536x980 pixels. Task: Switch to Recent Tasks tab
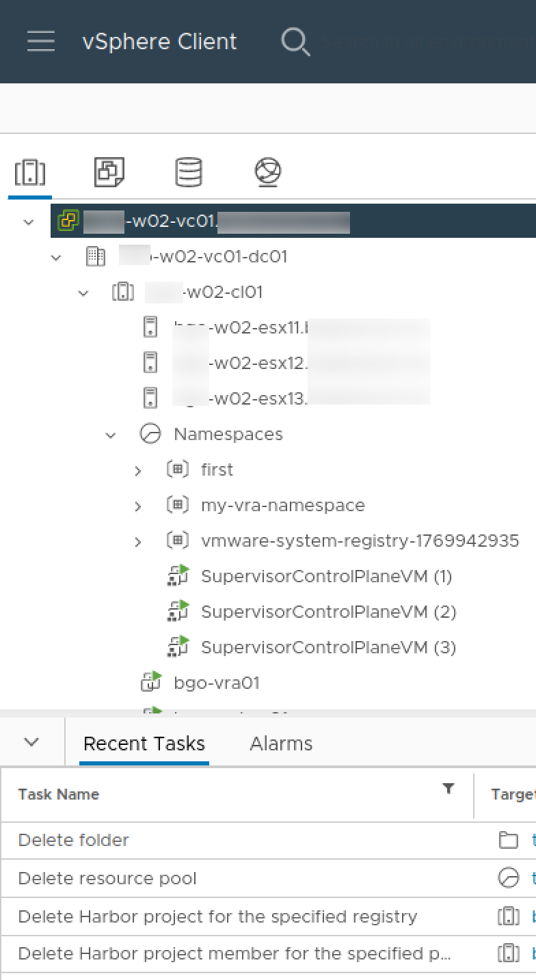click(x=144, y=744)
